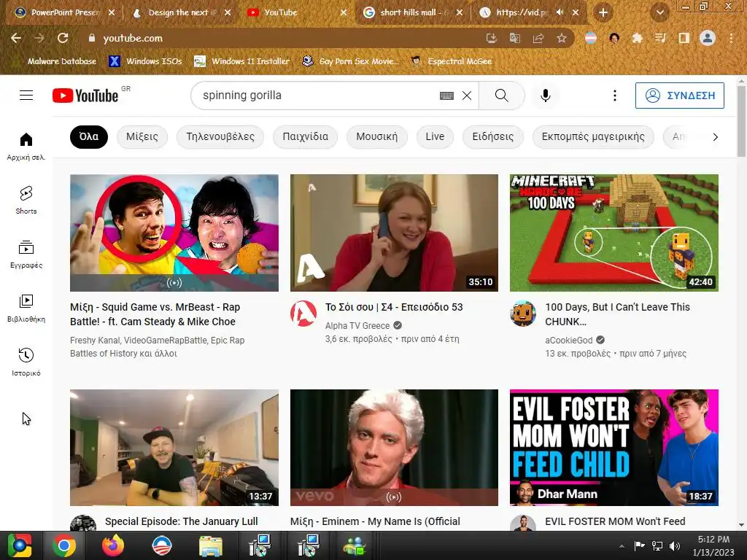The image size is (747, 560).
Task: Select the Live filter chip
Action: coord(435,136)
